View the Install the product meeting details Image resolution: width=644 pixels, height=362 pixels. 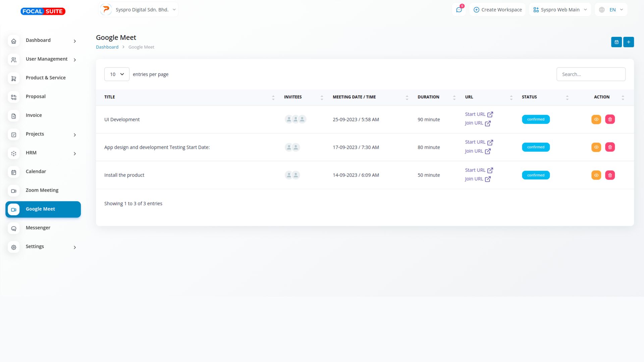click(596, 175)
